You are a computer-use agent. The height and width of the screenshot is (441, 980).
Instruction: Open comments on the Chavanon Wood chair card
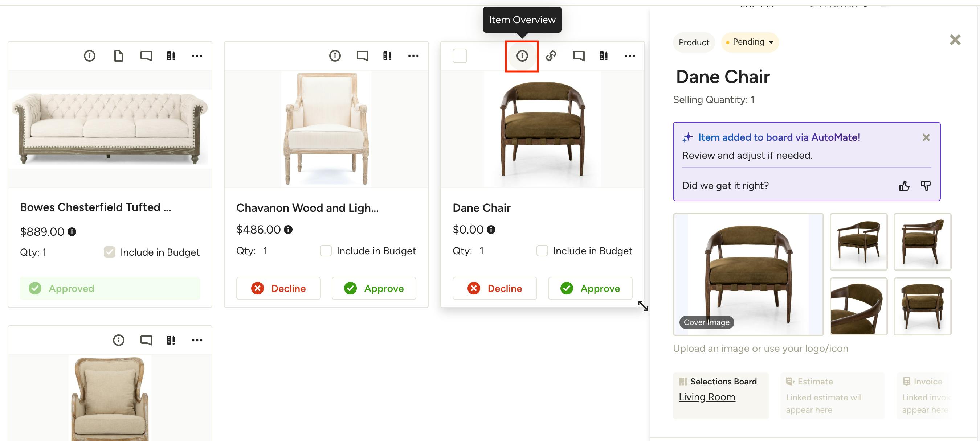pos(362,56)
